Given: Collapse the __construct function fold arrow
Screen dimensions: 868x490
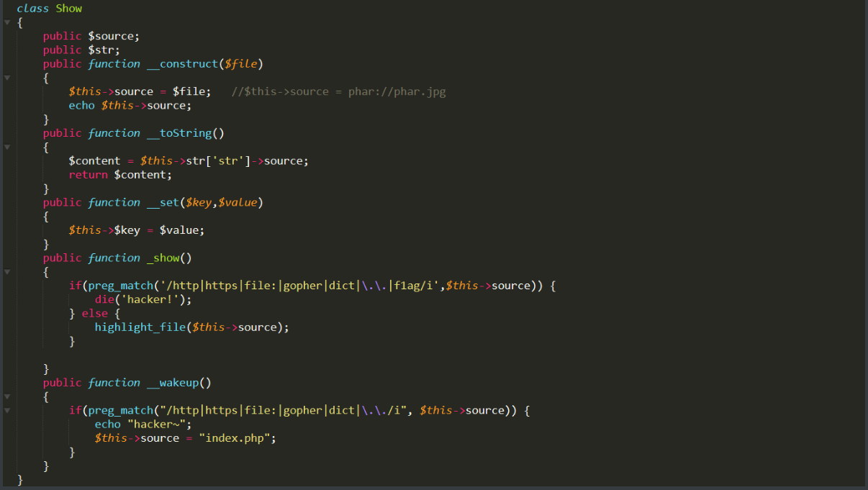Looking at the screenshot, I should pyautogui.click(x=6, y=78).
